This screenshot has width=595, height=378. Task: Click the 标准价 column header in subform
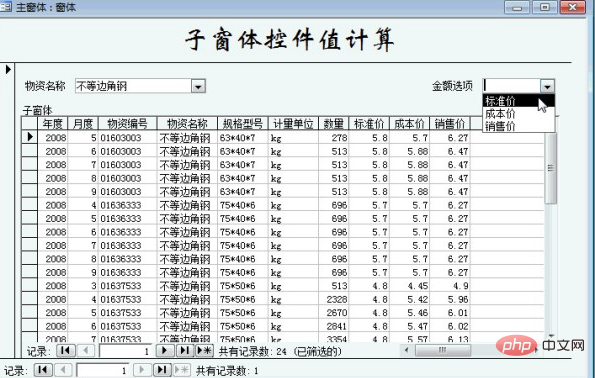[x=369, y=124]
